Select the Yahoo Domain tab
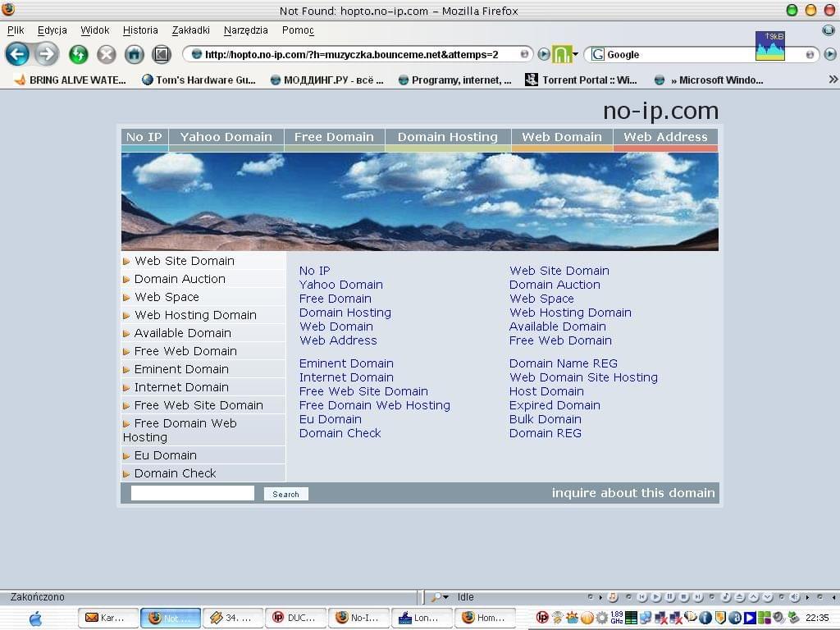The height and width of the screenshot is (630, 840). tap(226, 137)
